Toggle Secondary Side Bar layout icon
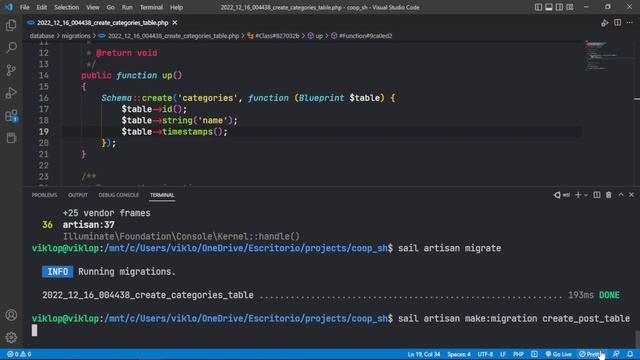The height and width of the screenshot is (360, 640). pos(559,7)
